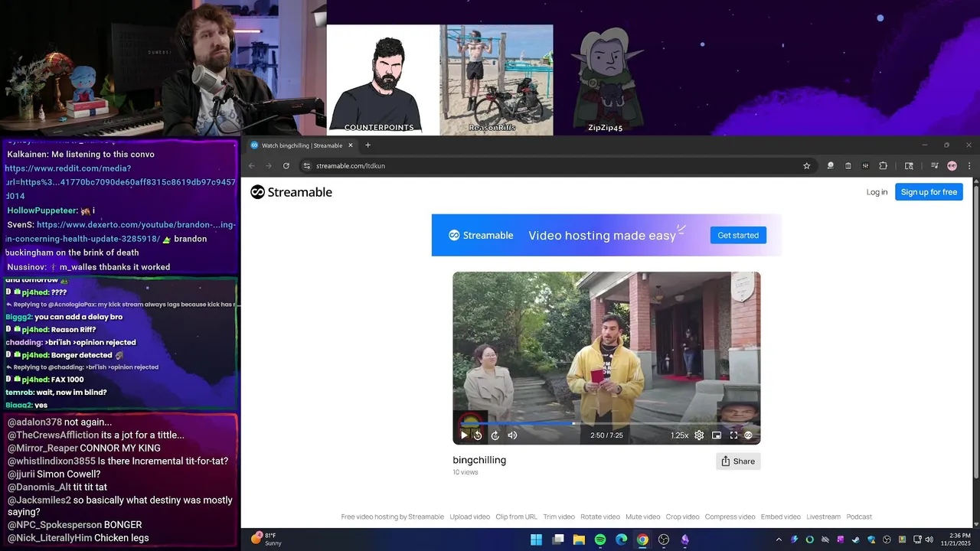The width and height of the screenshot is (980, 551).
Task: Open Embed video footer link
Action: [781, 517]
